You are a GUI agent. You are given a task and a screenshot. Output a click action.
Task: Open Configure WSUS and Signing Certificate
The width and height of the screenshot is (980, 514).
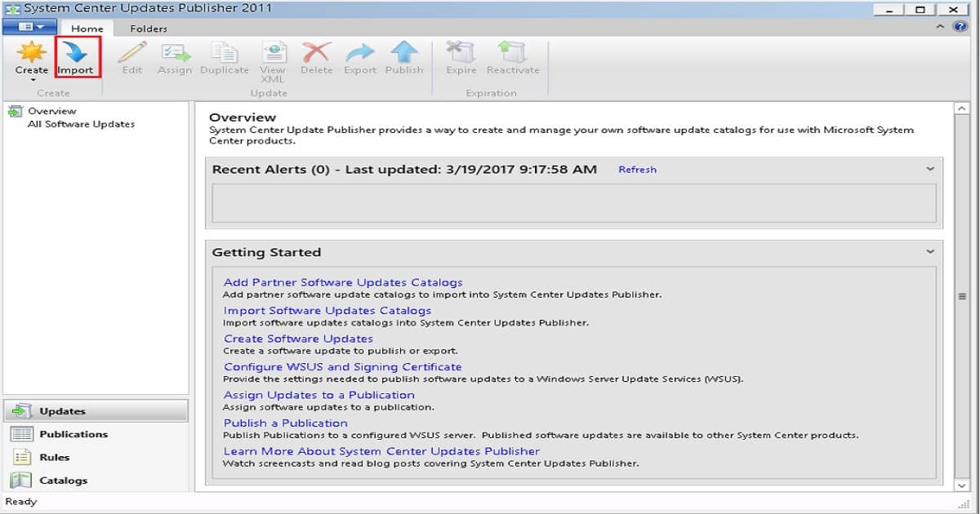(x=343, y=367)
